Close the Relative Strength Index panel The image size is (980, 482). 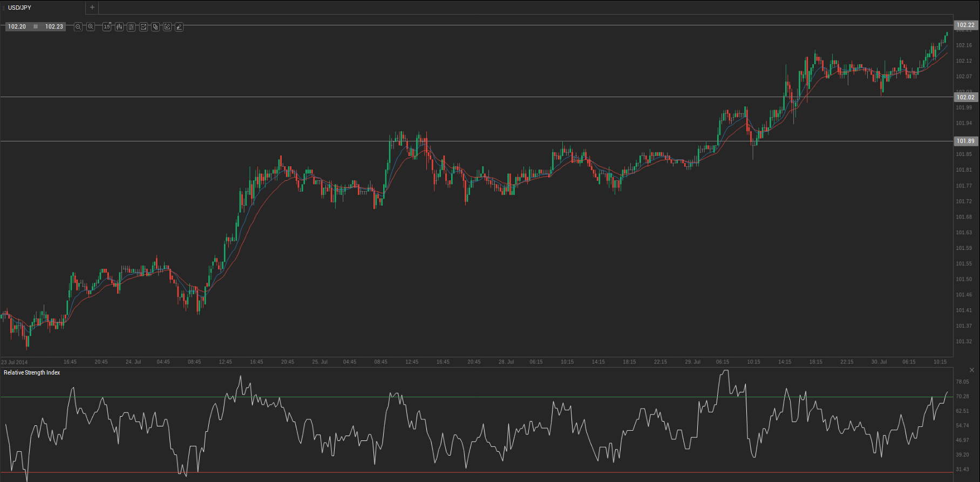coord(971,370)
